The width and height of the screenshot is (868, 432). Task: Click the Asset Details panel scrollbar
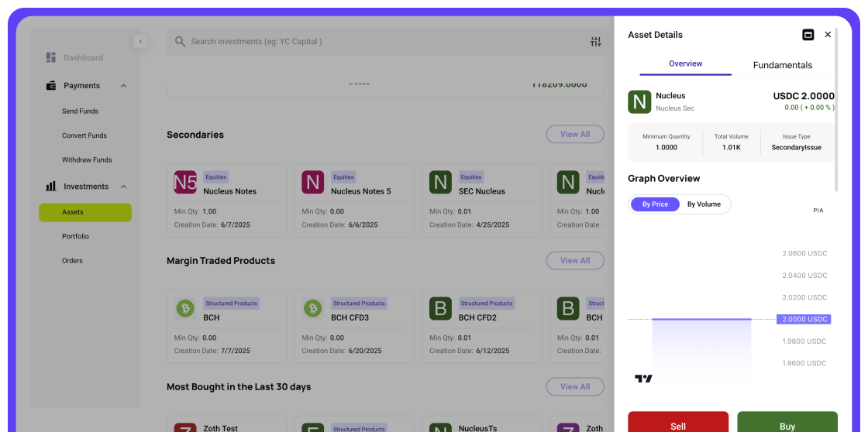tap(836, 109)
